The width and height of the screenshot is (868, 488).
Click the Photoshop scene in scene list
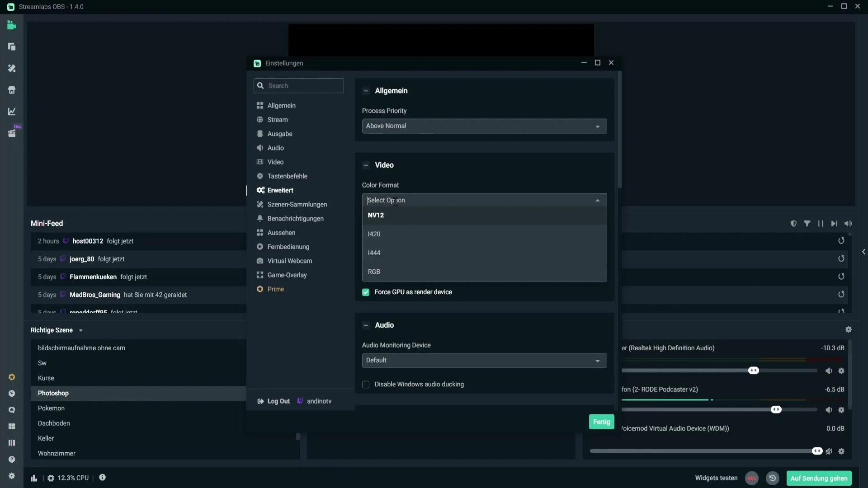[53, 393]
